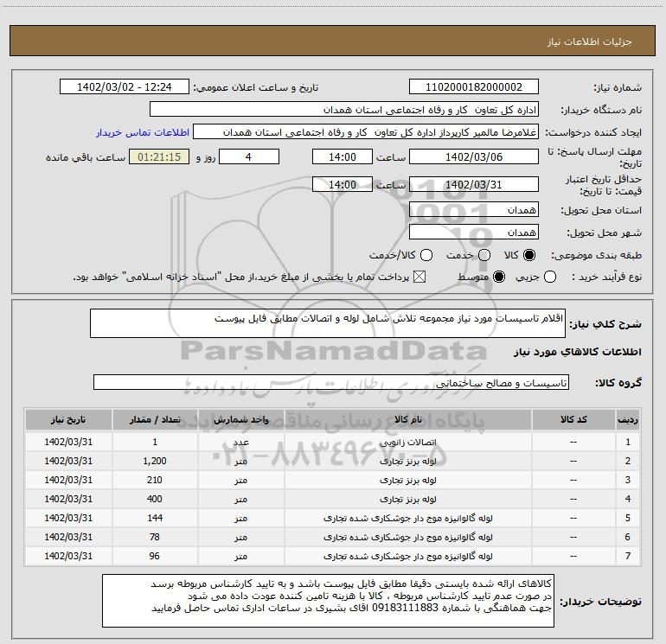Click the شماره نیاز field 1102000182000002

pyautogui.click(x=474, y=87)
